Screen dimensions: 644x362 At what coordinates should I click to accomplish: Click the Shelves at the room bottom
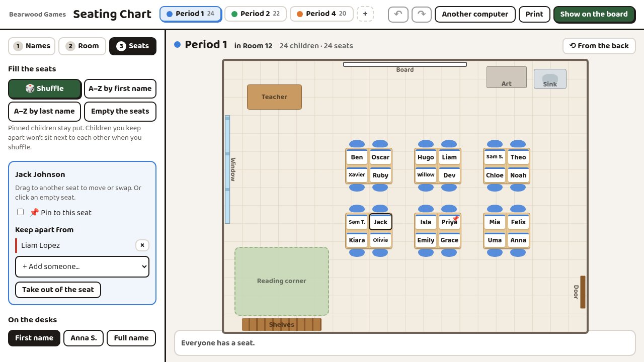(x=282, y=324)
